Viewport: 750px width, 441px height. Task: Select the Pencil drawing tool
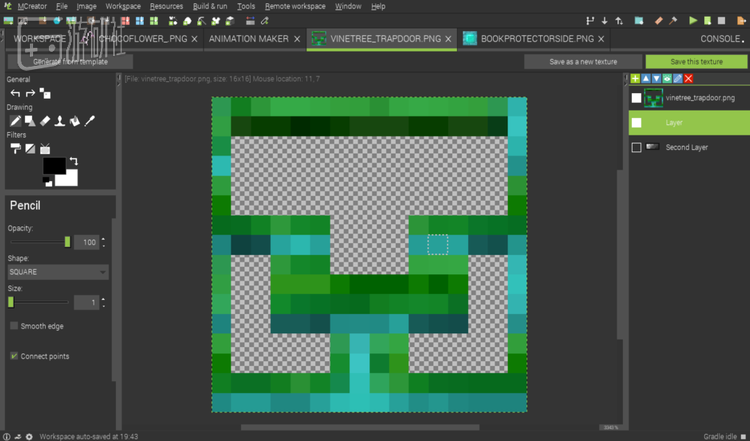point(15,121)
